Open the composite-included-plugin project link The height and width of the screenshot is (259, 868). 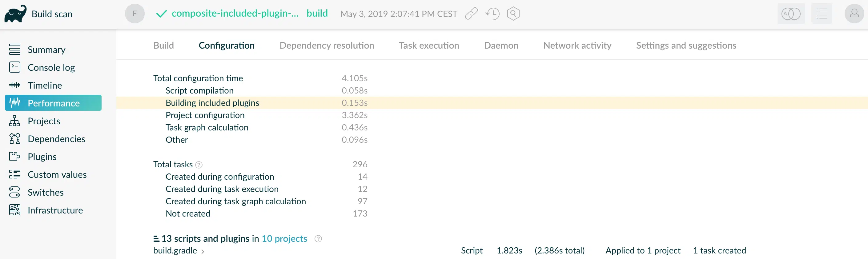235,14
